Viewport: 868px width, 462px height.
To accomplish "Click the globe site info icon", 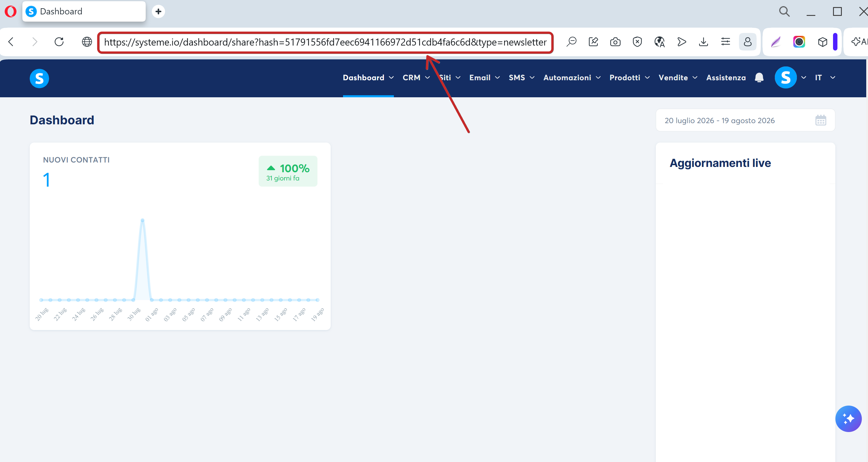I will [87, 42].
